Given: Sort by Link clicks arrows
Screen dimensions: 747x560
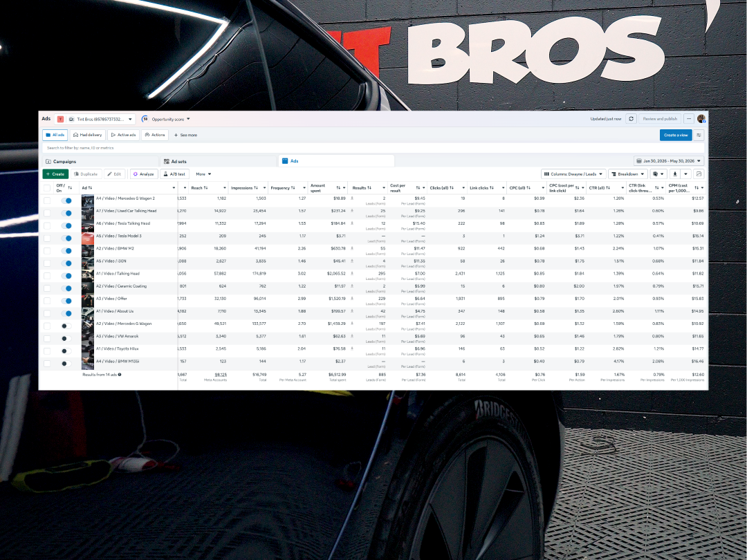Looking at the screenshot, I should (492, 187).
